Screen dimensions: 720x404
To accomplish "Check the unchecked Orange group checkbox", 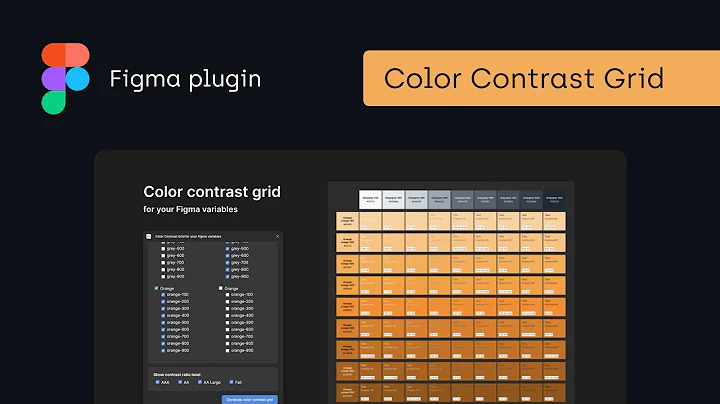I will [221, 288].
